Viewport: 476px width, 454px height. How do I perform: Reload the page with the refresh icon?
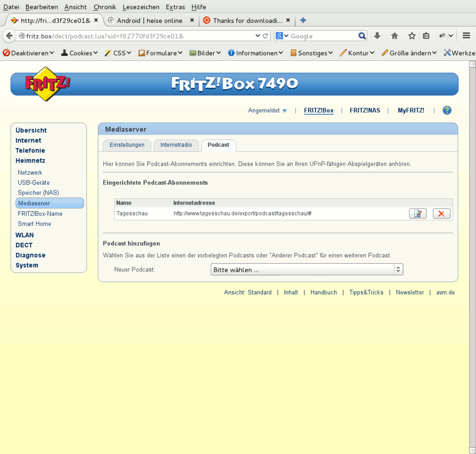click(x=266, y=36)
